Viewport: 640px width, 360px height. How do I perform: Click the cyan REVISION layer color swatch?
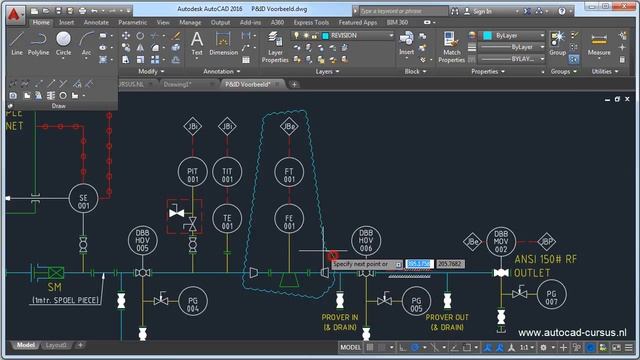(325, 36)
